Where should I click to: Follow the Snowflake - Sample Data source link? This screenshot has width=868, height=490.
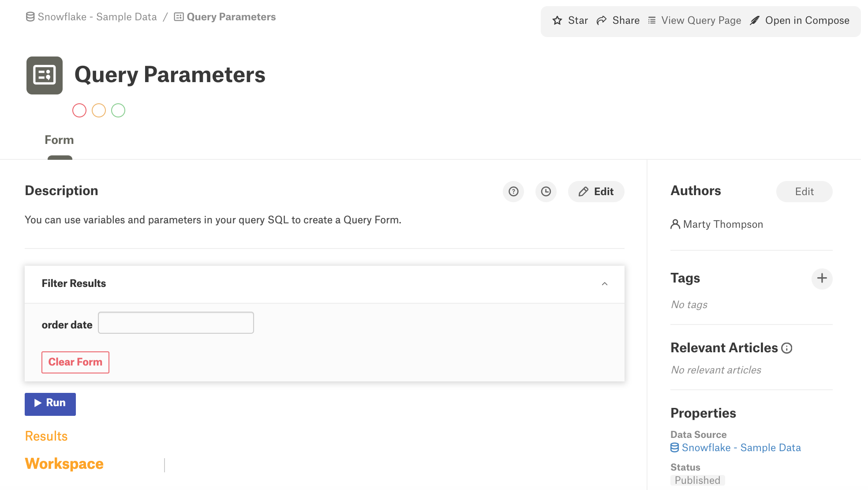click(x=741, y=447)
